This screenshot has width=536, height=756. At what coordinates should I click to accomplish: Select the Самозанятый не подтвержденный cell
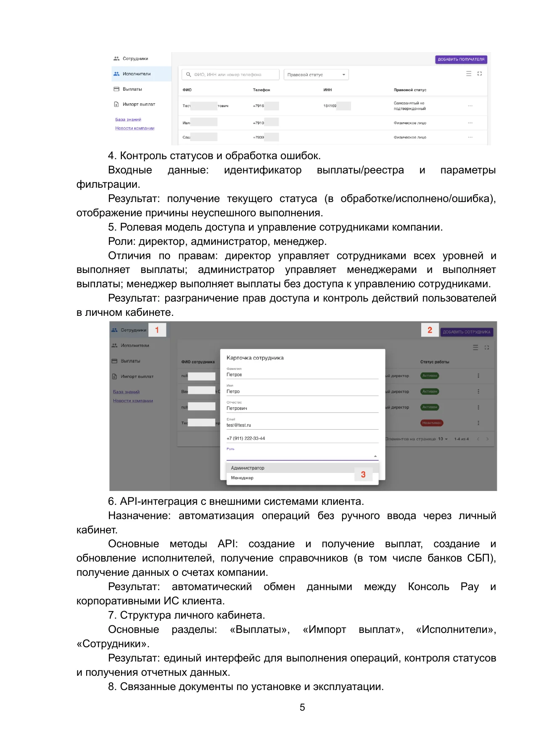coord(410,106)
